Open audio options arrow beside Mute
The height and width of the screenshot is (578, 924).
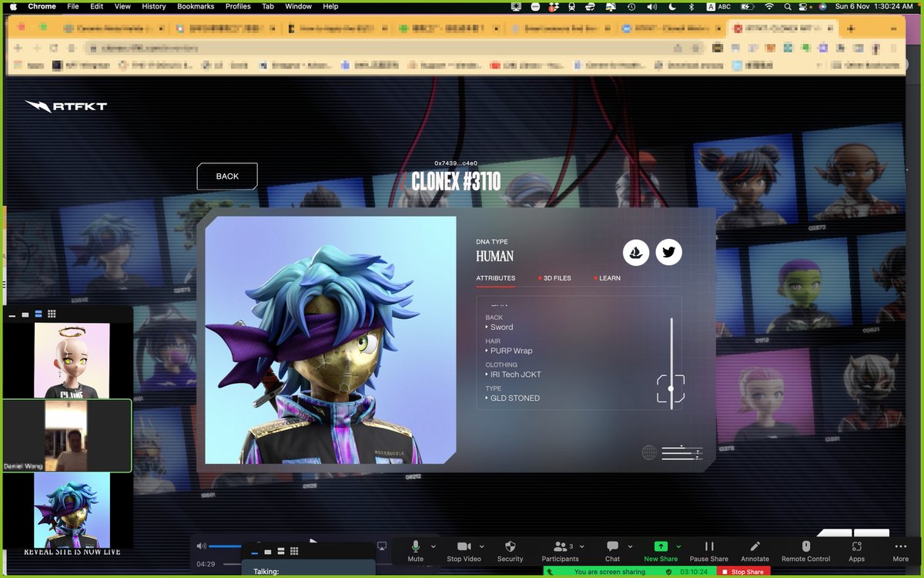[434, 546]
